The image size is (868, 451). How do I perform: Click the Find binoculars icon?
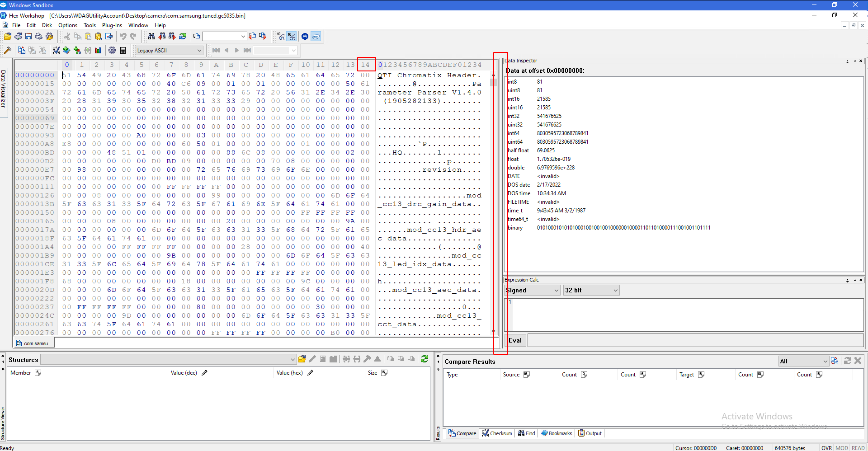(x=151, y=36)
